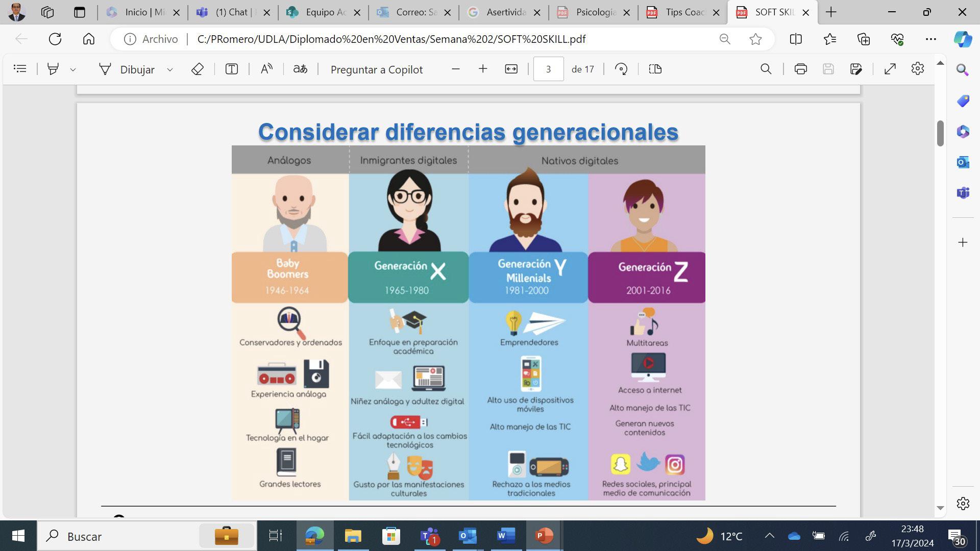Select the highlighter tool
The width and height of the screenshot is (980, 551).
pyautogui.click(x=53, y=69)
